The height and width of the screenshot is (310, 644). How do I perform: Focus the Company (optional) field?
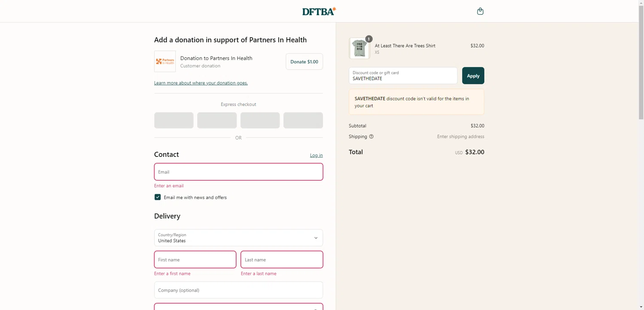click(238, 290)
